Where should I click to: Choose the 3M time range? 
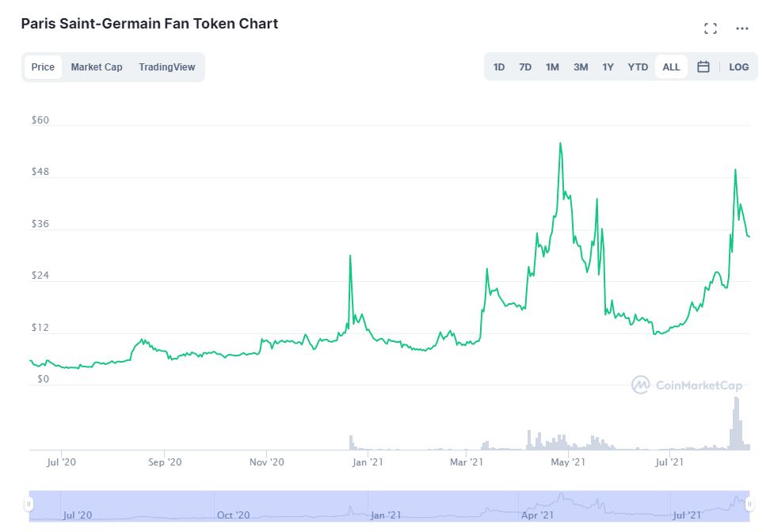pos(581,67)
